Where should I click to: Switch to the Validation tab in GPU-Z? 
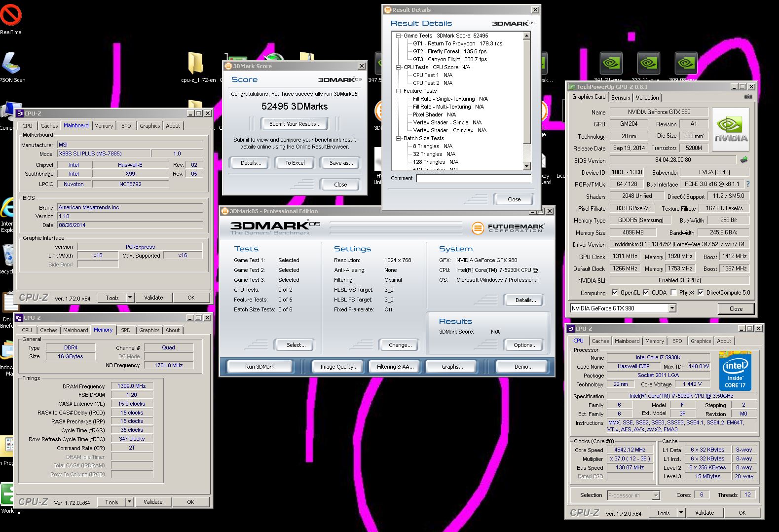coord(647,98)
